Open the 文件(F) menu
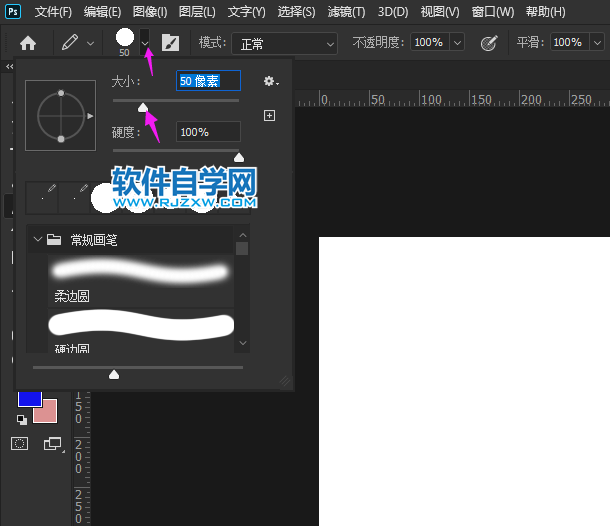This screenshot has height=526, width=610. pyautogui.click(x=53, y=12)
